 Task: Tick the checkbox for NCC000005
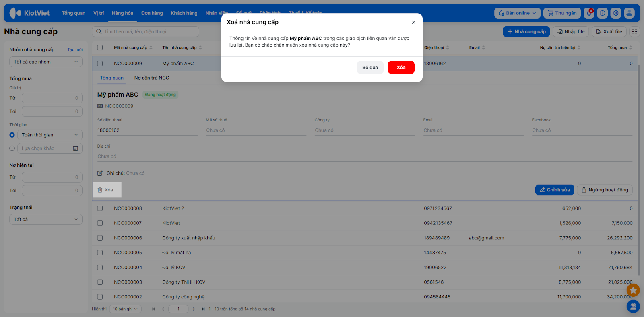click(x=100, y=253)
